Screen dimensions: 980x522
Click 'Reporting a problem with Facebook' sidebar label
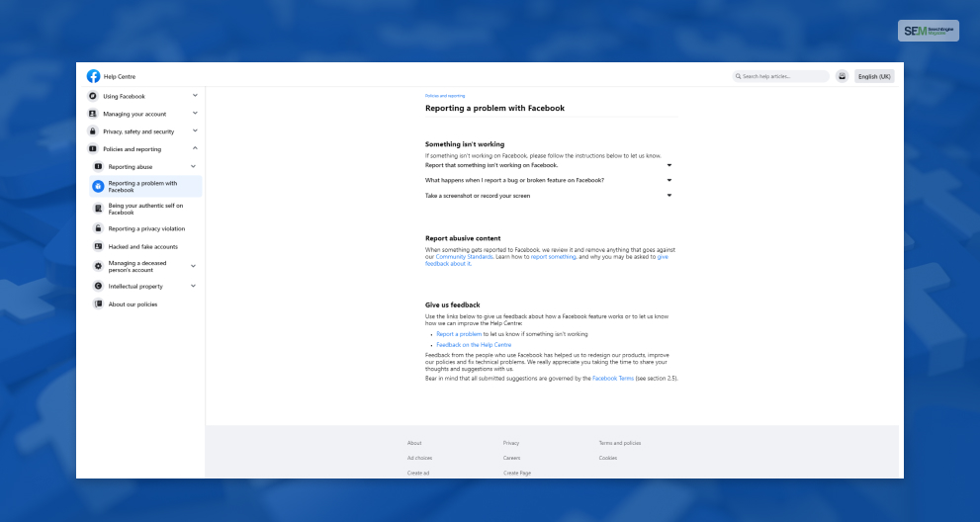pos(142,186)
